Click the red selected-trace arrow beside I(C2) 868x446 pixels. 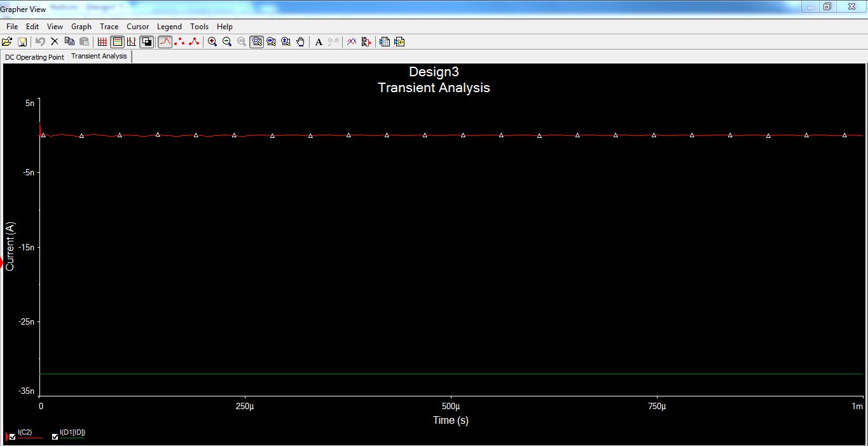pyautogui.click(x=6, y=436)
